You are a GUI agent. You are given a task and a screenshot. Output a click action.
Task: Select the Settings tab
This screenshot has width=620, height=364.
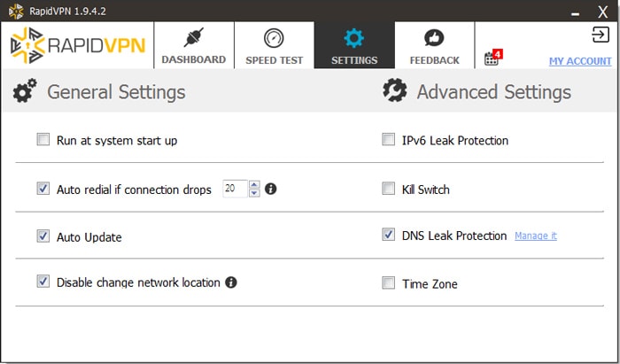click(x=354, y=45)
